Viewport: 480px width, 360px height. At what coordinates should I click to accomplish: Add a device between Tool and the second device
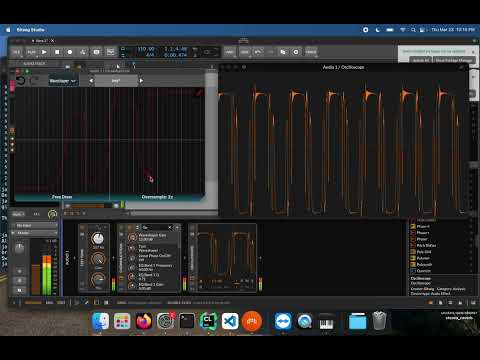click(x=113, y=258)
